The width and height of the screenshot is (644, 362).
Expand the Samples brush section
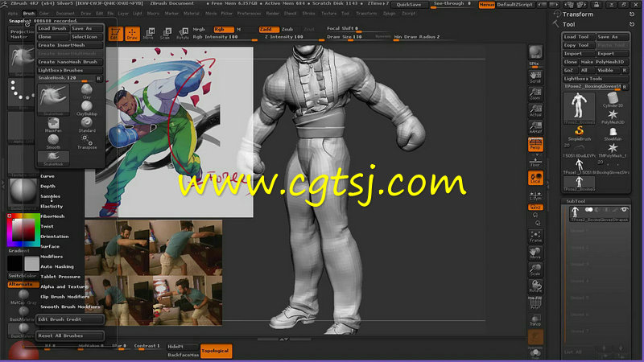click(50, 196)
